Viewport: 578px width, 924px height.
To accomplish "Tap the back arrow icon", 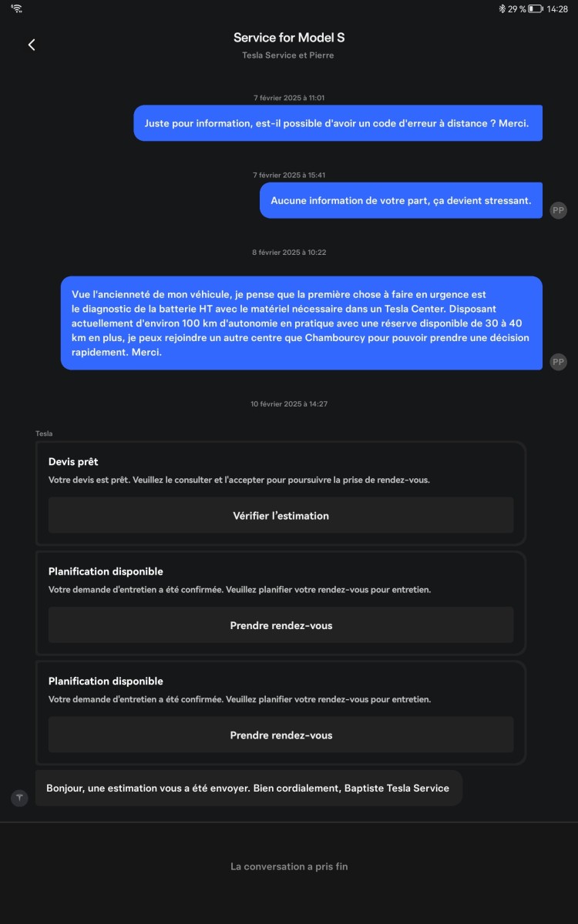I will click(32, 45).
